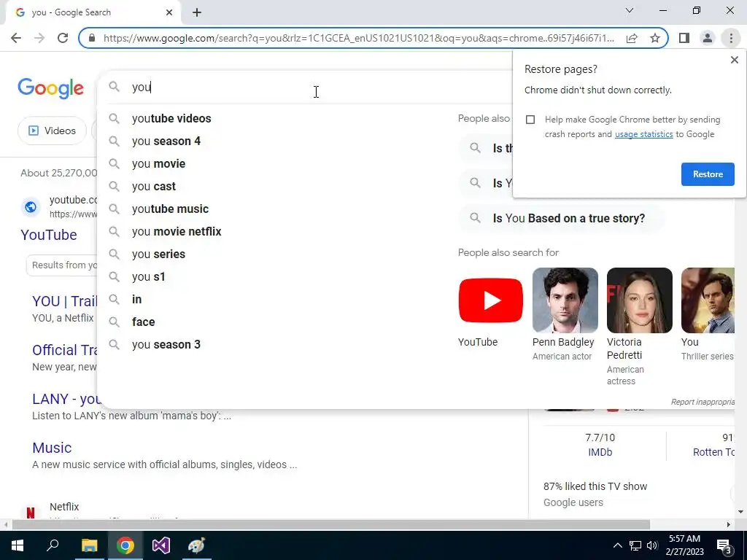Click the blue Restore button
This screenshot has width=747, height=560.
pos(708,174)
